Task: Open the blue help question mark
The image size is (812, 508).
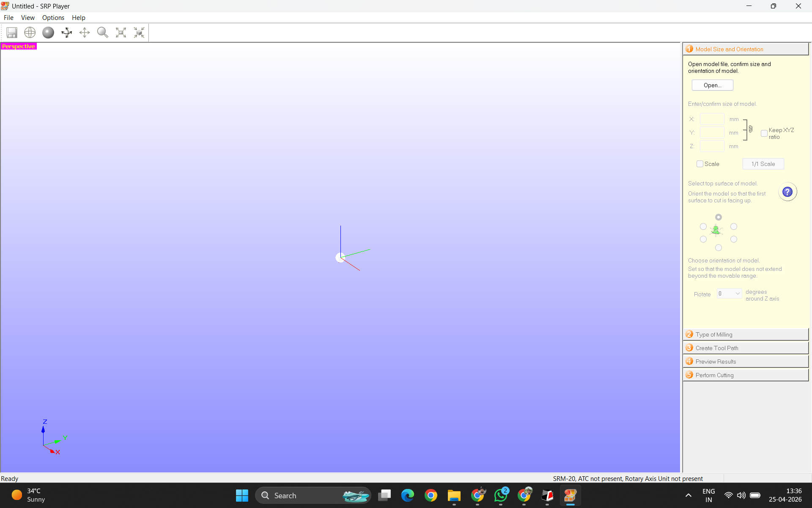Action: (x=787, y=192)
